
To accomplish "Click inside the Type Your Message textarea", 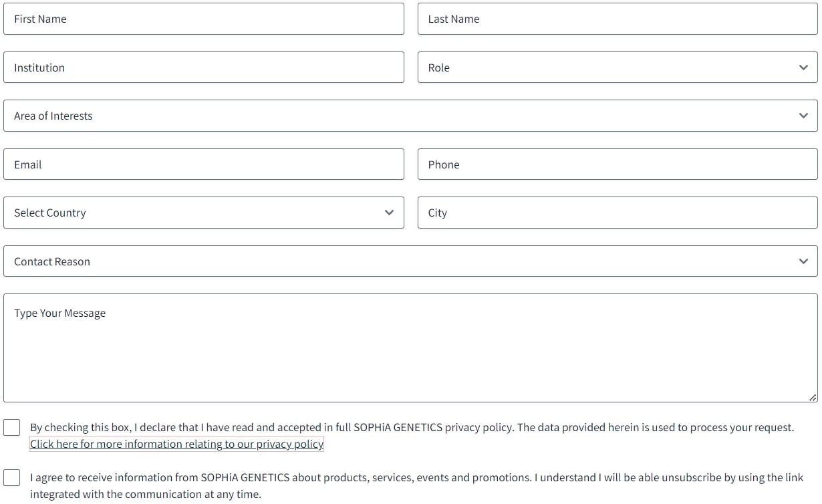I will coord(410,348).
